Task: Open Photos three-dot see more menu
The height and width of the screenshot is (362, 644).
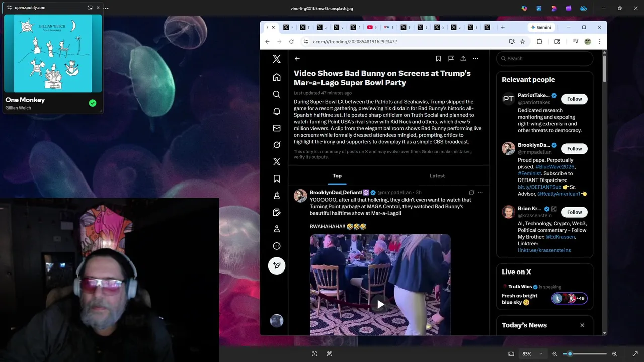Action: click(106, 8)
